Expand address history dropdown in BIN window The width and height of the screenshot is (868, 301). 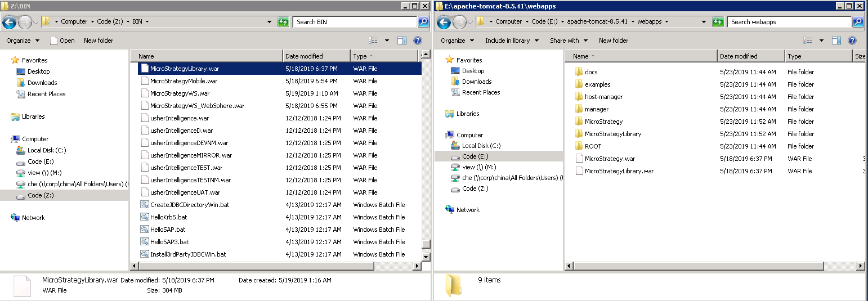coord(270,22)
